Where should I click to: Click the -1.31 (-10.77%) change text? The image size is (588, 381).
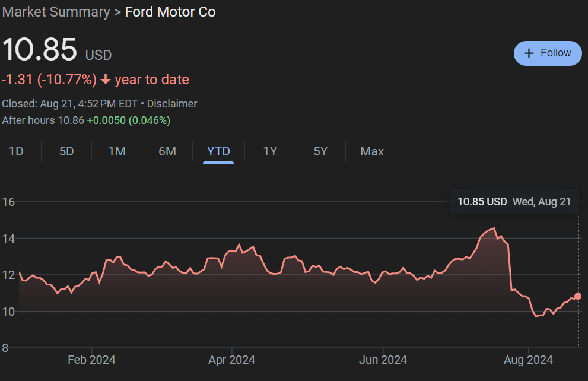pos(49,80)
